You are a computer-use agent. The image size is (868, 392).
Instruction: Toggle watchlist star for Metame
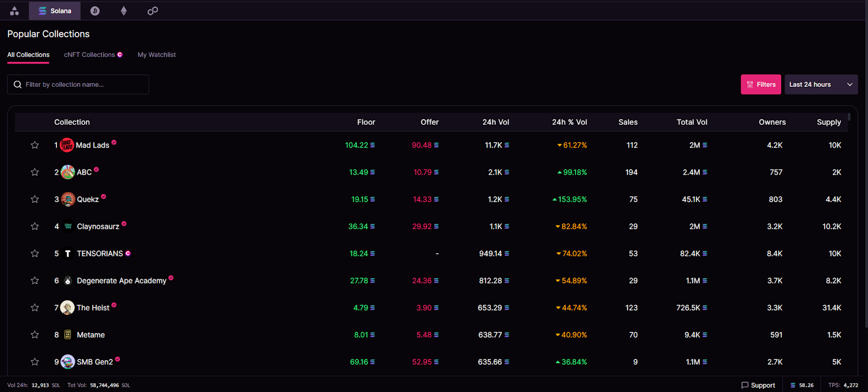[35, 335]
